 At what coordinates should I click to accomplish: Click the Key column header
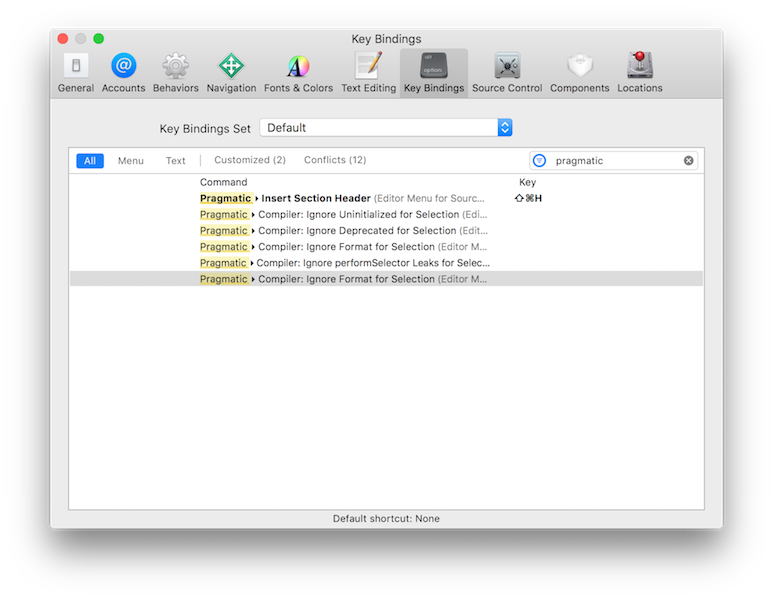point(527,182)
